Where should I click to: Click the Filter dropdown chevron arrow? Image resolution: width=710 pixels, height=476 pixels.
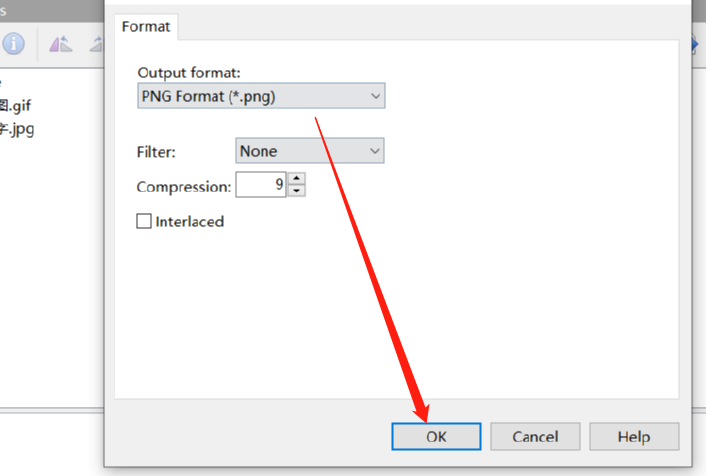pos(374,151)
